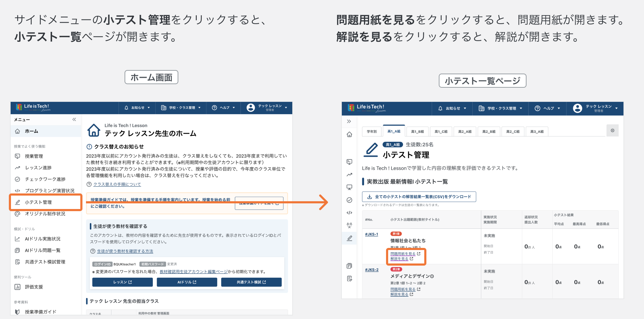The height and width of the screenshot is (319, 644).
Task: Expand 学校・クラス管理 dropdown in home screen header
Action: point(181,108)
